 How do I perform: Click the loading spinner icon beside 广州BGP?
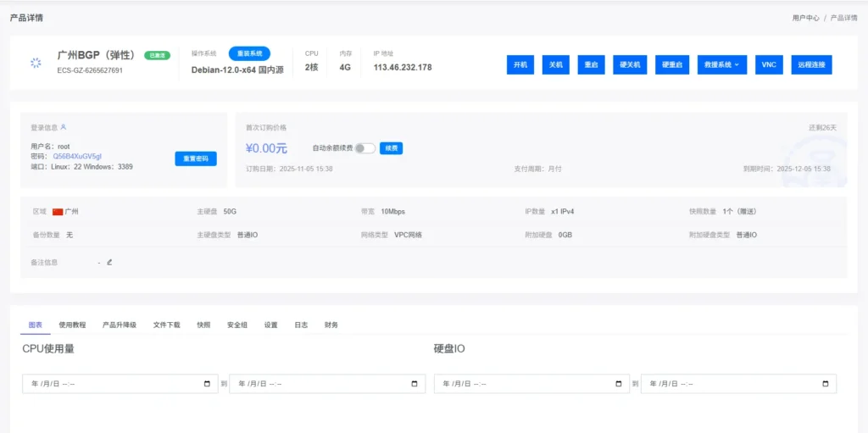point(36,63)
